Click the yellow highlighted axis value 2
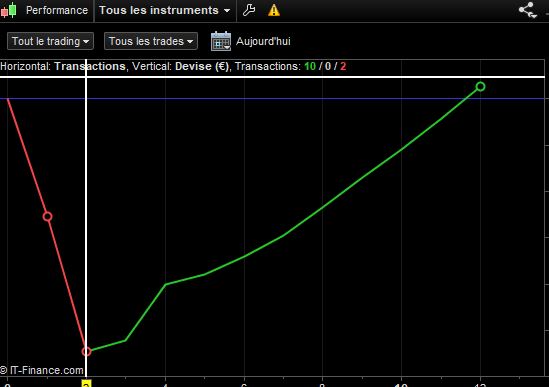The width and height of the screenshot is (549, 387). (86, 384)
